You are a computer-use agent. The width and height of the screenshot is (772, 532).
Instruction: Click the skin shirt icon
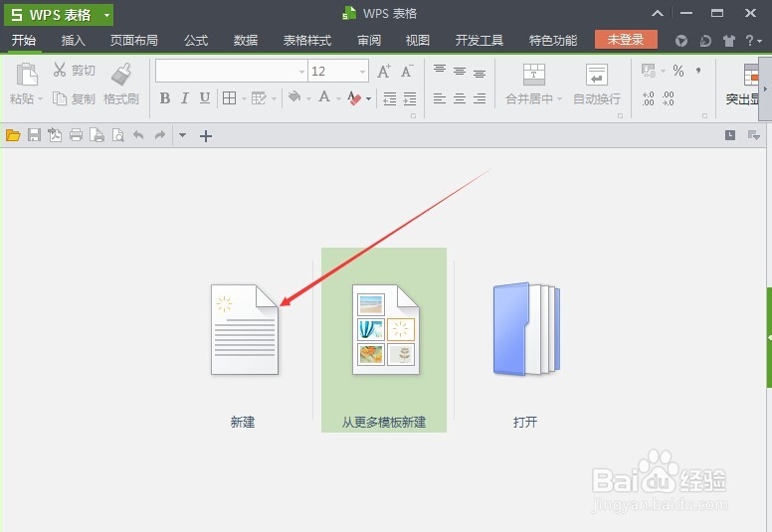point(728,41)
